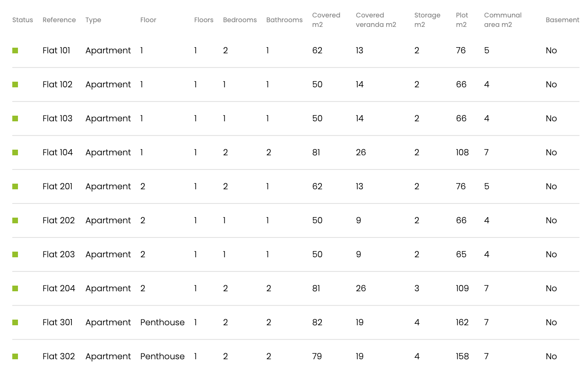Click the Apartment type cell of Flat 302
The width and height of the screenshot is (588, 372).
point(108,356)
